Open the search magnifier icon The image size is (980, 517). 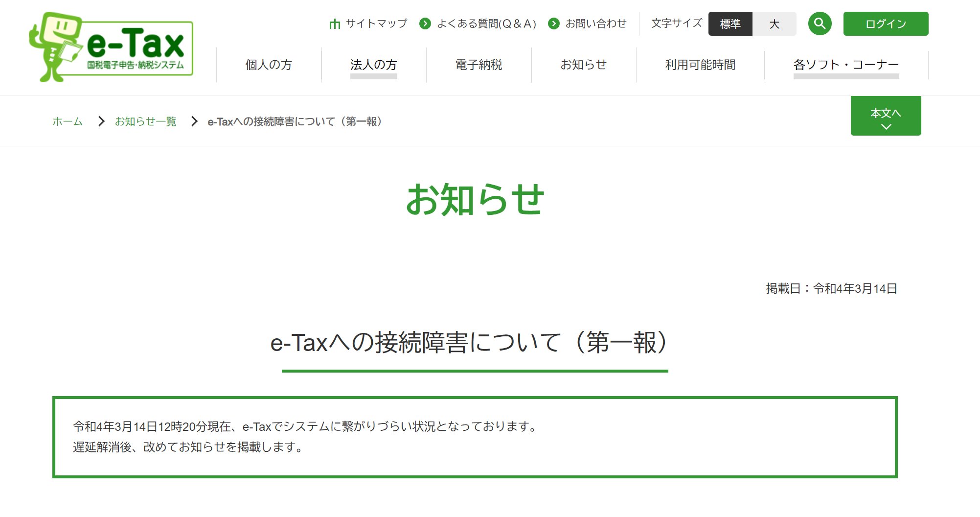[x=820, y=23]
